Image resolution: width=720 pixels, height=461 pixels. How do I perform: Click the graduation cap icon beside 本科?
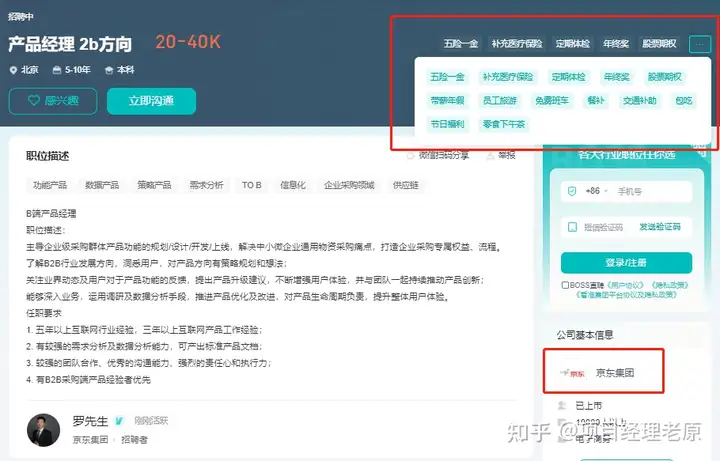coord(109,70)
